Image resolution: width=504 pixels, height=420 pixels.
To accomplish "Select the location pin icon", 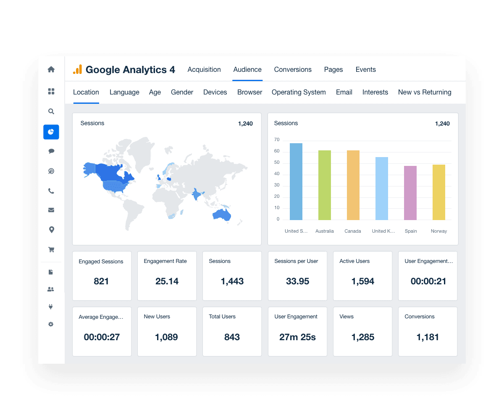I will [x=51, y=230].
